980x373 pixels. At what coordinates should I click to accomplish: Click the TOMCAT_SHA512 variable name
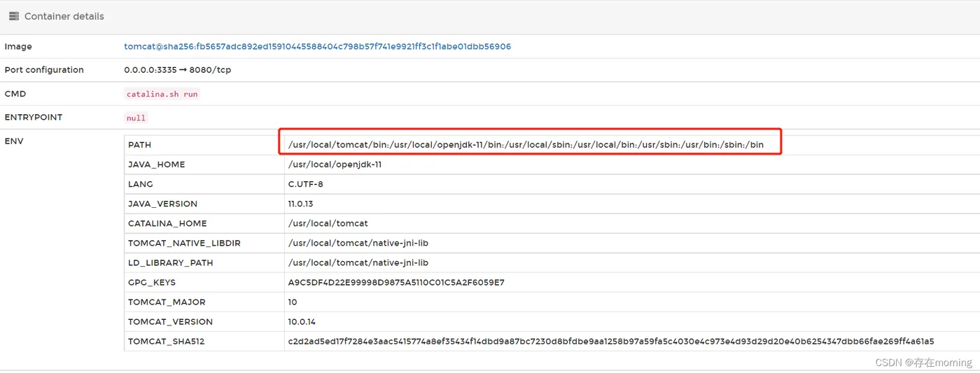point(166,341)
